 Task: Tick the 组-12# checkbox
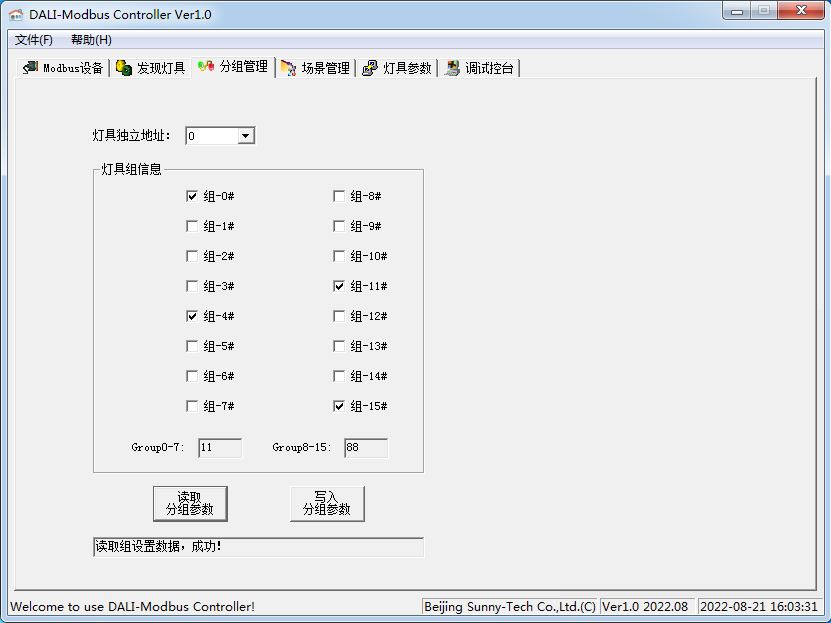pyautogui.click(x=339, y=316)
